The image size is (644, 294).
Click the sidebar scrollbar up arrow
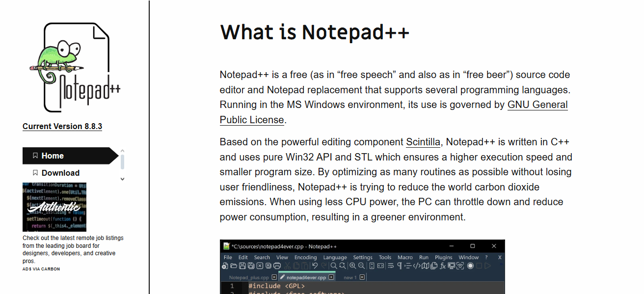[x=122, y=150]
